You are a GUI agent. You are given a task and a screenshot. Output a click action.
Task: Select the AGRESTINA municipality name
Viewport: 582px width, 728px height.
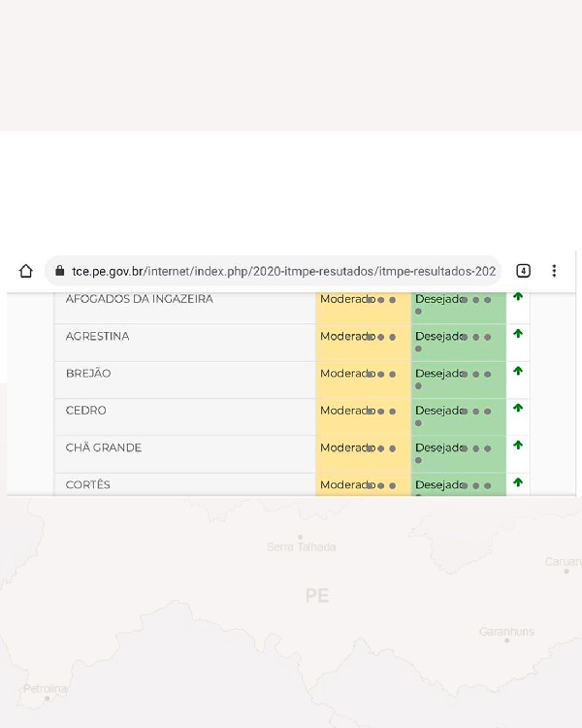[x=97, y=336]
